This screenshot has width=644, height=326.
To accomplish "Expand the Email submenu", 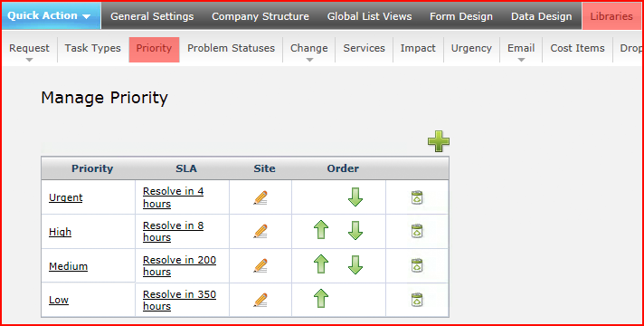I will 521,51.
